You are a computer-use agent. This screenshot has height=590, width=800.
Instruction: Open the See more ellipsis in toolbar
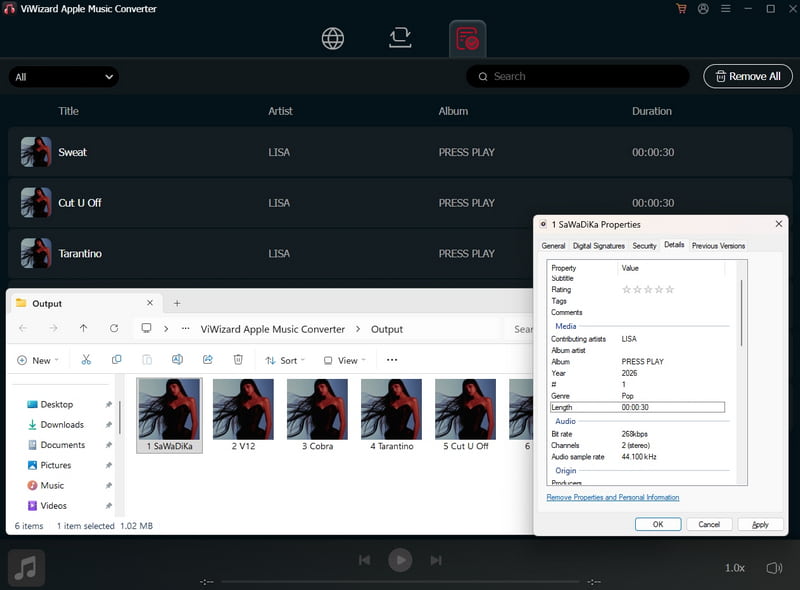click(x=392, y=360)
